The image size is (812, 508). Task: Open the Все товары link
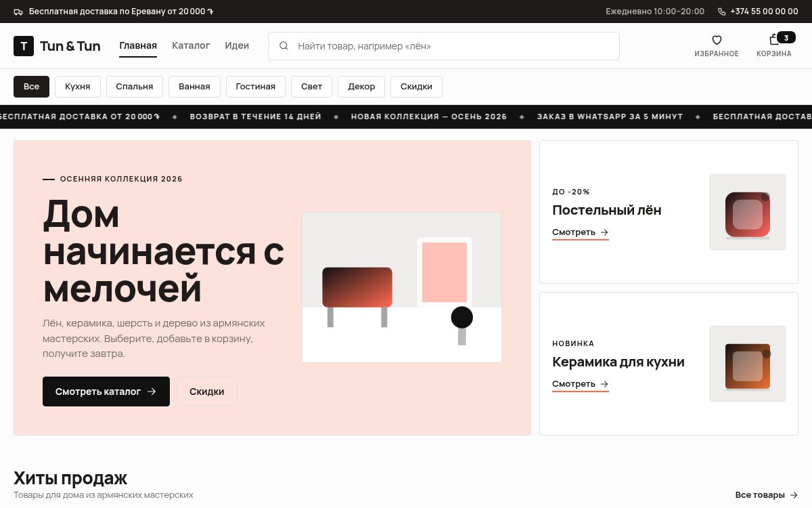(x=767, y=495)
